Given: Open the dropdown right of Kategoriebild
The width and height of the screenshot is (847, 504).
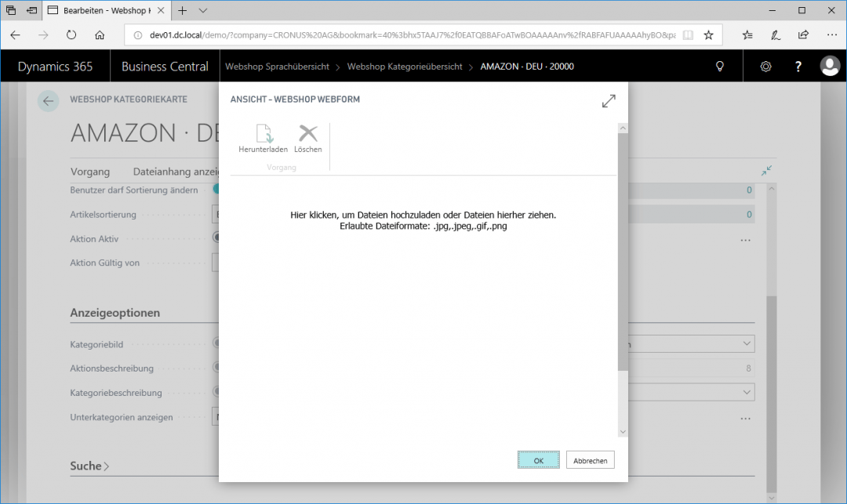Looking at the screenshot, I should (x=747, y=344).
